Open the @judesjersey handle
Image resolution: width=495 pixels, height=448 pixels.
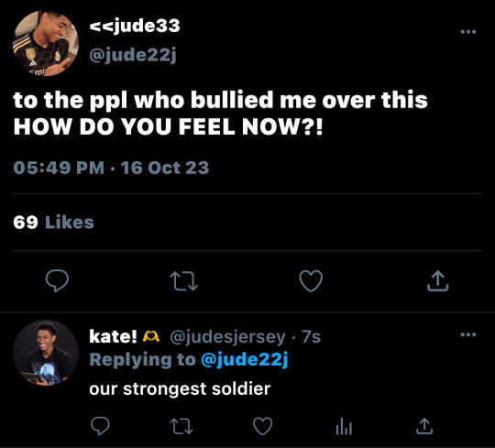pyautogui.click(x=227, y=337)
